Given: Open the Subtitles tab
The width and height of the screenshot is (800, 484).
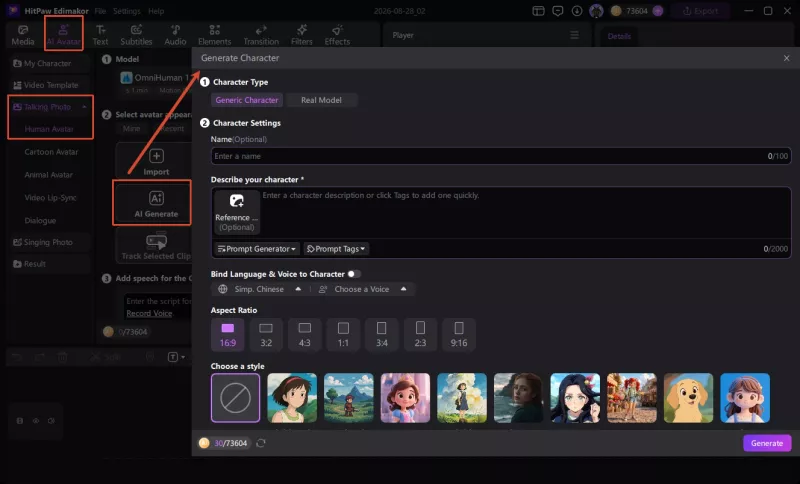Looking at the screenshot, I should tap(136, 35).
